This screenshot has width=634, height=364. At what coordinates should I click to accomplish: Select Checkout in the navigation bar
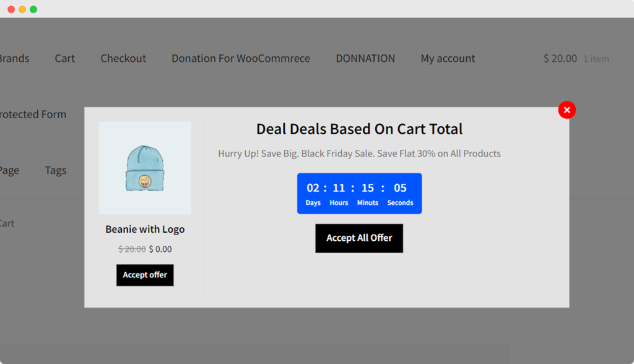(x=123, y=58)
